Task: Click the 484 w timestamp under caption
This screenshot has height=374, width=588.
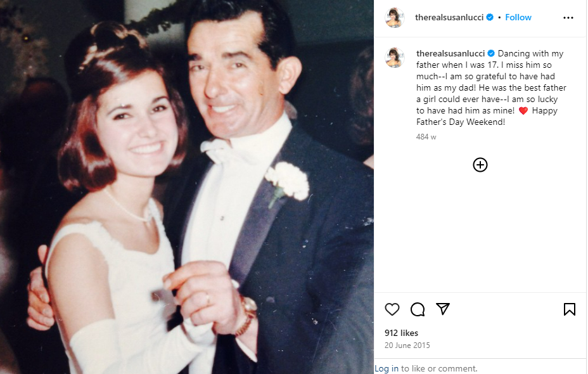Action: [426, 137]
